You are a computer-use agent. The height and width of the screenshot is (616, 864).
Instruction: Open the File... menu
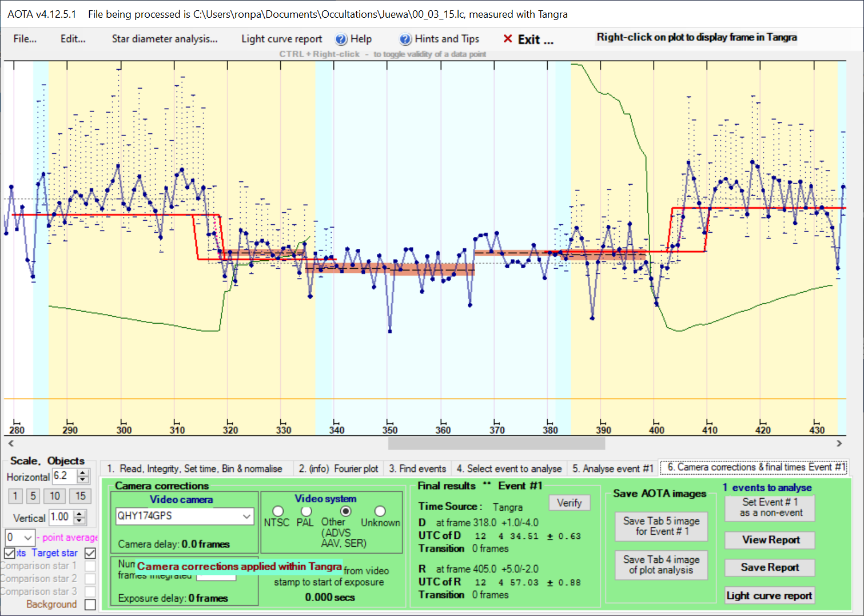25,39
